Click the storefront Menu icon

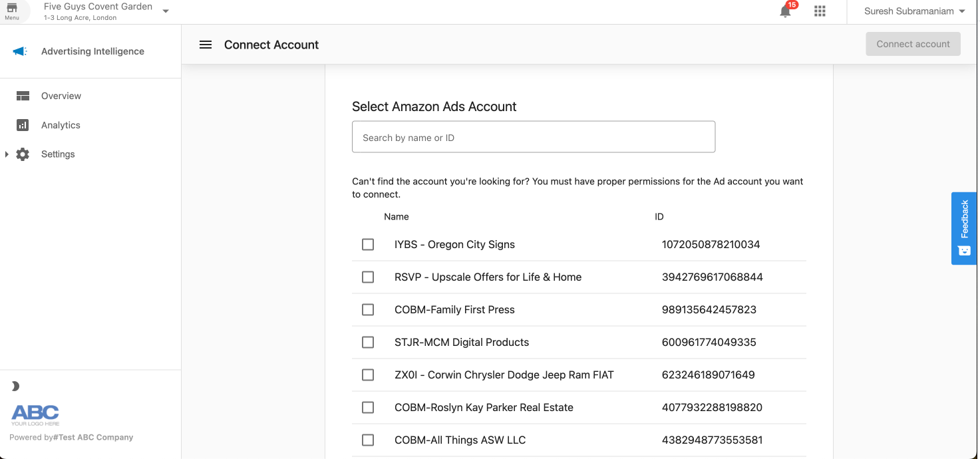pyautogui.click(x=12, y=10)
